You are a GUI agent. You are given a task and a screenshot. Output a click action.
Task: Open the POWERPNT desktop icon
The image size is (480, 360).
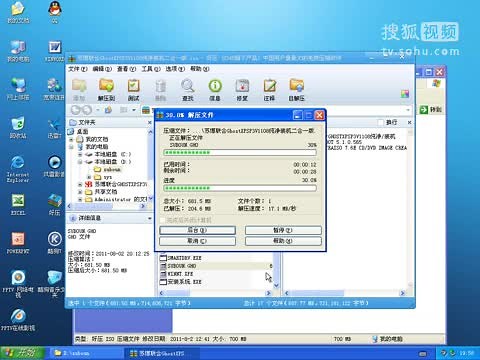(18, 243)
